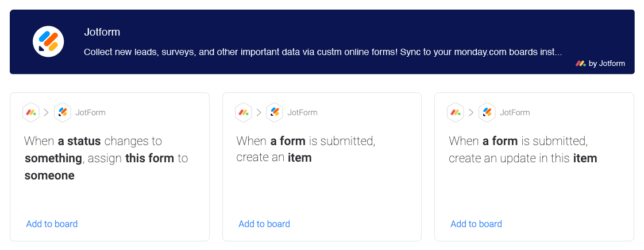Viewport: 644px width, 250px height.
Task: Add the status-change assign-form recipe to board
Action: (x=52, y=224)
